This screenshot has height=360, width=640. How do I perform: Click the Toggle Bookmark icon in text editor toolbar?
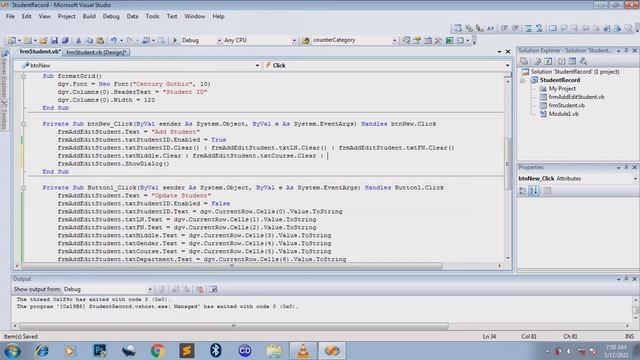pos(553,28)
